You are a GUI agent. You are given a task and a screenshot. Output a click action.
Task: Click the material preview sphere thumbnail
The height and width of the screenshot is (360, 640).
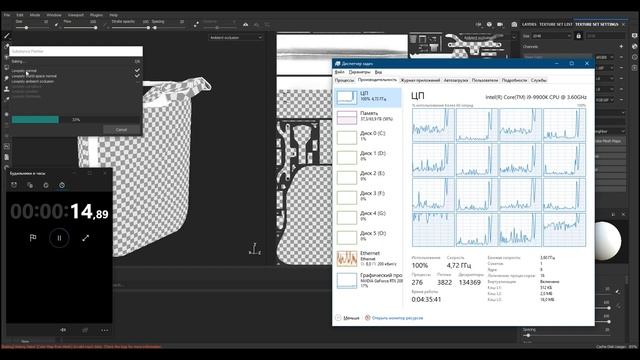[x=607, y=241]
